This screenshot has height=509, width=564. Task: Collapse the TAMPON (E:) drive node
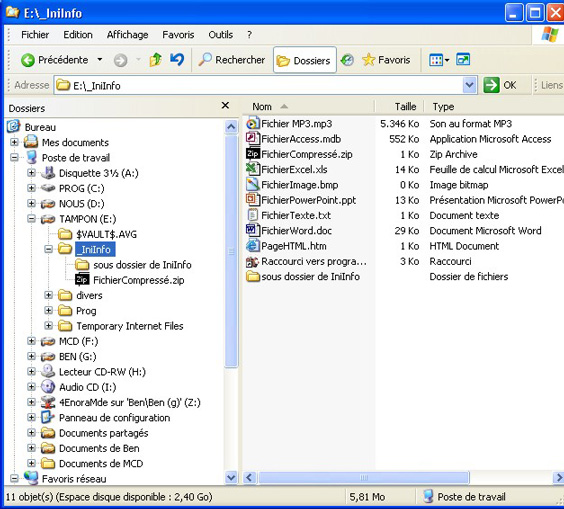pos(32,219)
